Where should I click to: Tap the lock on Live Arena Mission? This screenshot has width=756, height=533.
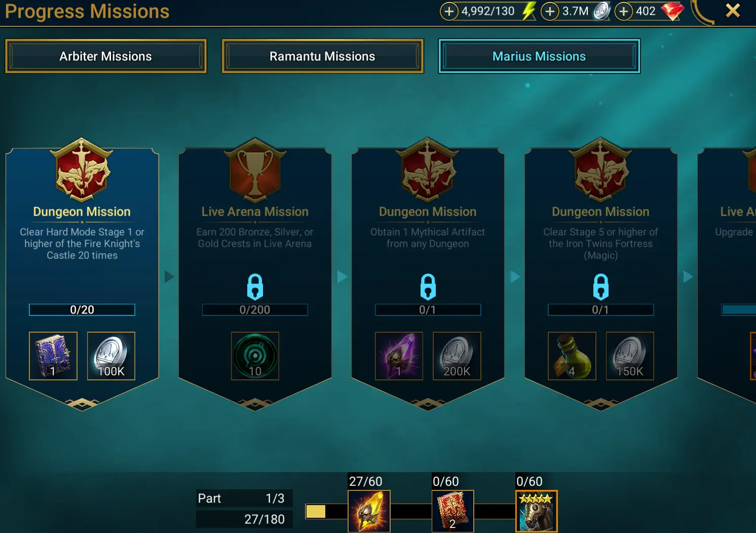click(x=255, y=287)
